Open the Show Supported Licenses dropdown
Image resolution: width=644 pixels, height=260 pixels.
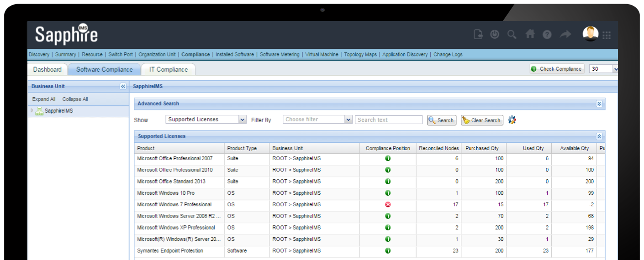coord(243,120)
